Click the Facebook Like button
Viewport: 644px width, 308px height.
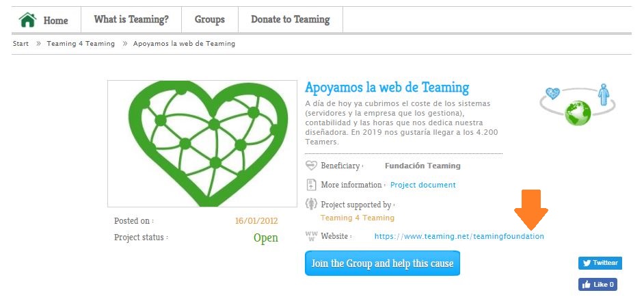(598, 285)
